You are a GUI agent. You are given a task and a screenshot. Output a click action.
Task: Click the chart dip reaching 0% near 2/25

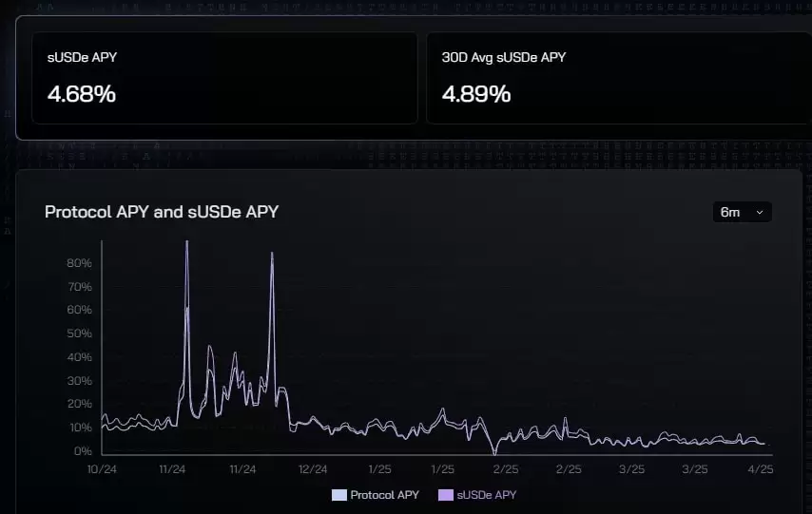click(494, 452)
